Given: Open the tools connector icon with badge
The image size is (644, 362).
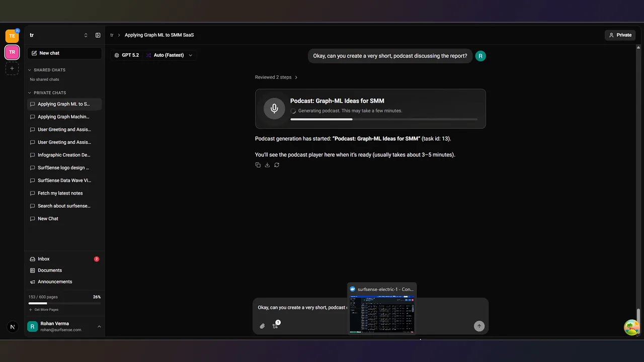Looking at the screenshot, I should (275, 326).
